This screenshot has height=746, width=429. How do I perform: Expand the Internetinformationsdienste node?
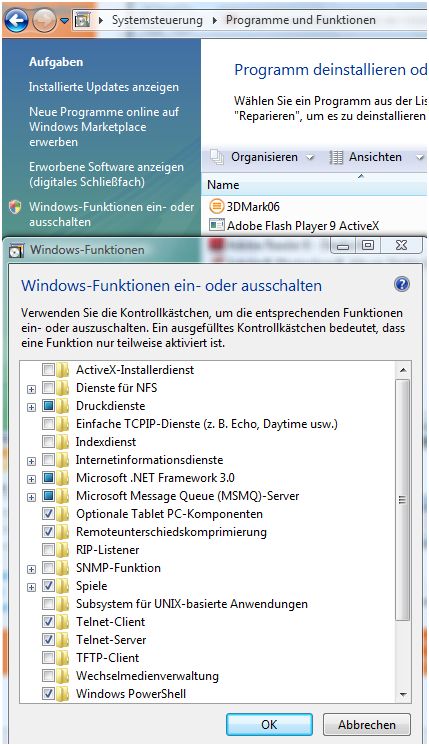pos(31,461)
